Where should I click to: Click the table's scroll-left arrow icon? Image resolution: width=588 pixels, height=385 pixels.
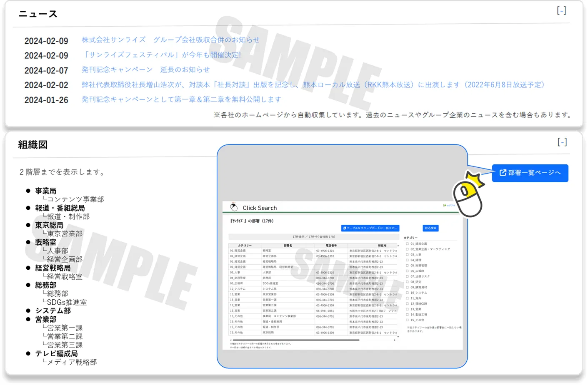click(x=230, y=340)
